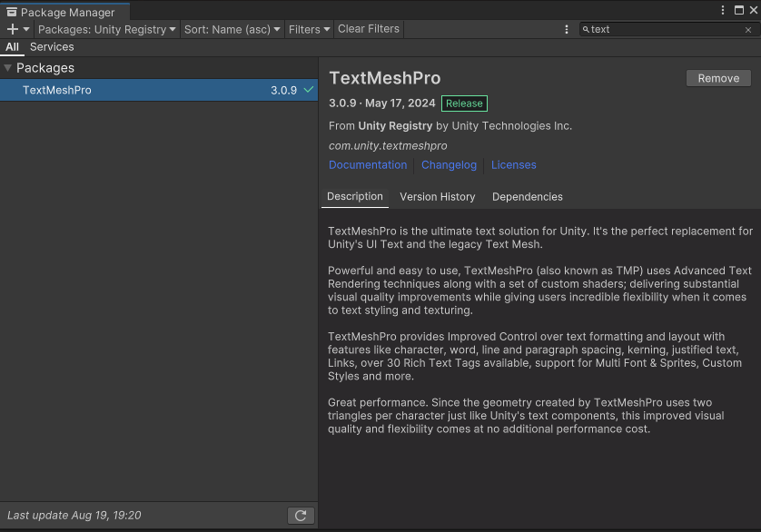Viewport: 761px width, 532px height.
Task: Open the add package dropdown arrow
Action: coord(26,29)
